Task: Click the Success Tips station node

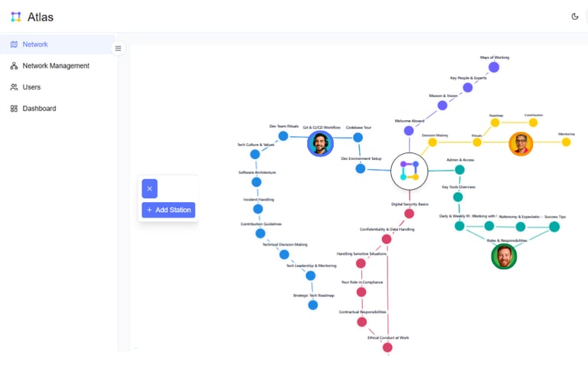Action: point(554,227)
